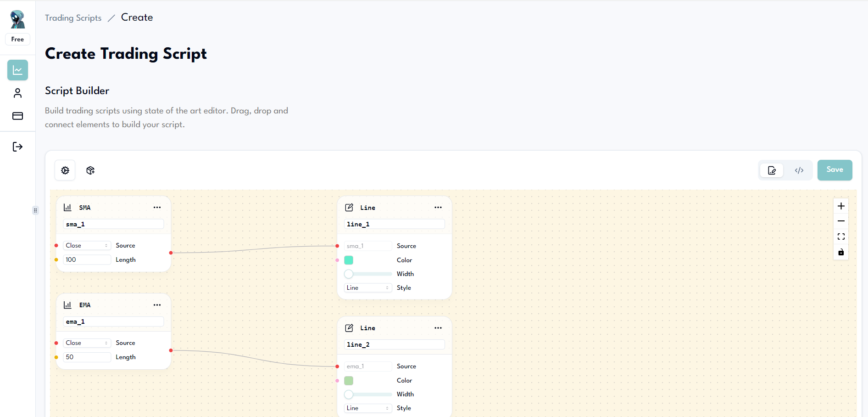This screenshot has width=868, height=417.
Task: Toggle canvas interactivity lock
Action: tap(841, 252)
